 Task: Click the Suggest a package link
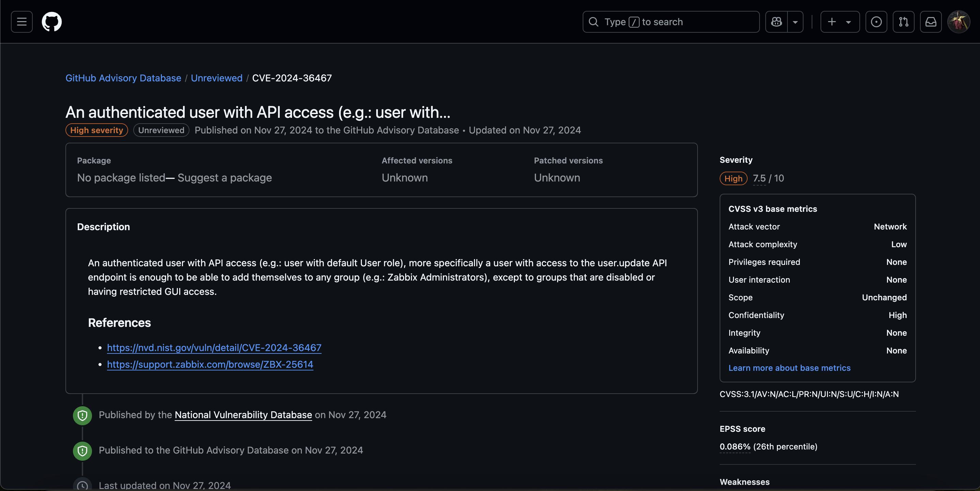(225, 178)
